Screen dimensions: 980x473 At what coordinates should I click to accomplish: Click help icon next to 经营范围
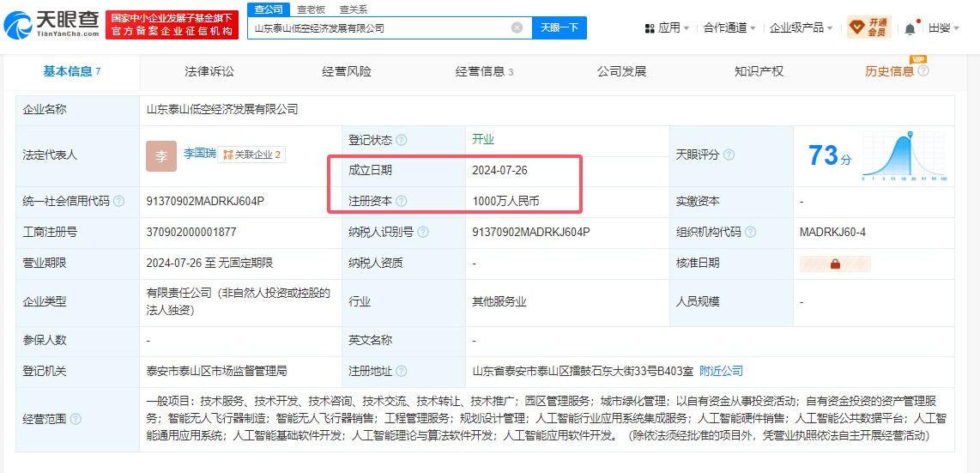point(76,419)
